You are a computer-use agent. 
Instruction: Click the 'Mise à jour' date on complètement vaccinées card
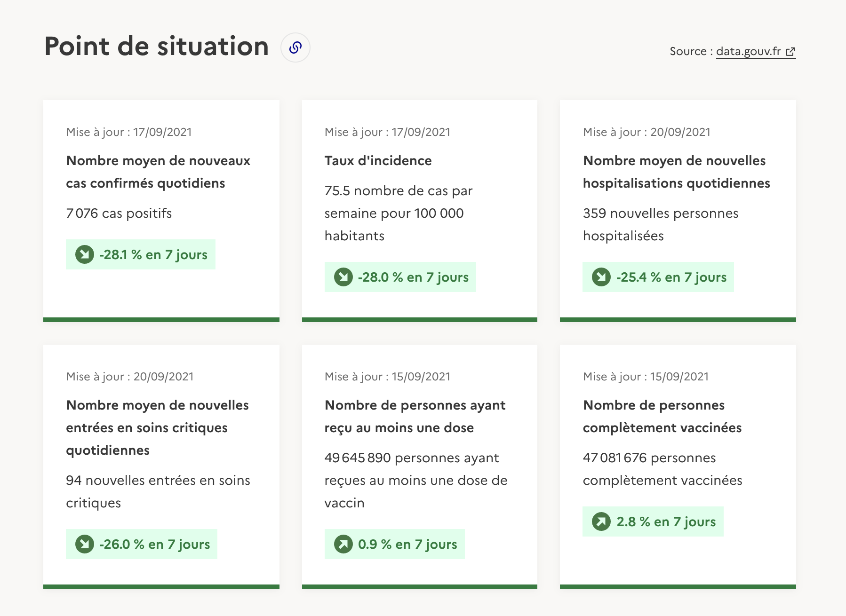(x=646, y=377)
